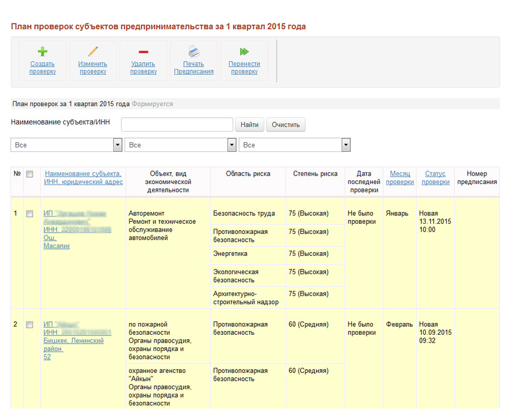Click the red minus Delete inspection icon

pyautogui.click(x=143, y=52)
